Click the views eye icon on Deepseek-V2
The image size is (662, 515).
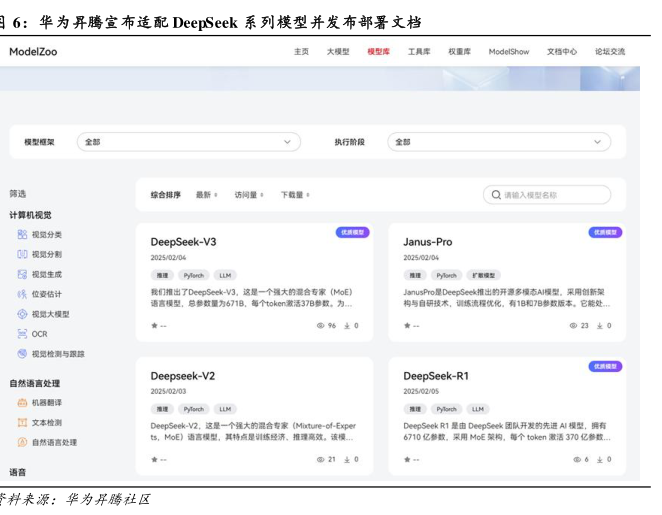(x=321, y=459)
